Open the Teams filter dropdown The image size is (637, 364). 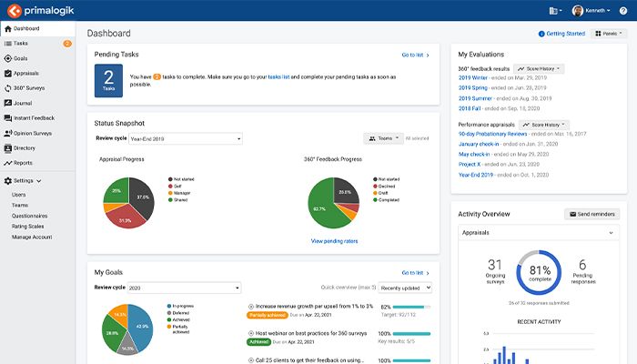point(383,138)
